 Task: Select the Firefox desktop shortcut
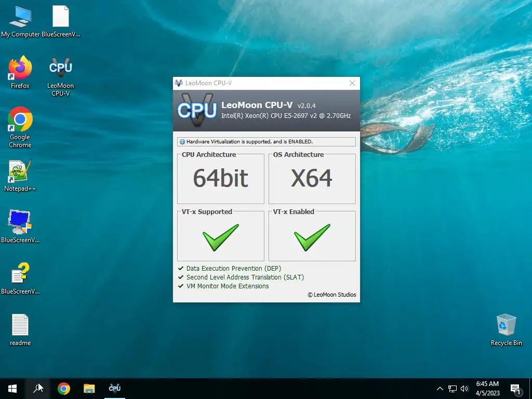(20, 72)
